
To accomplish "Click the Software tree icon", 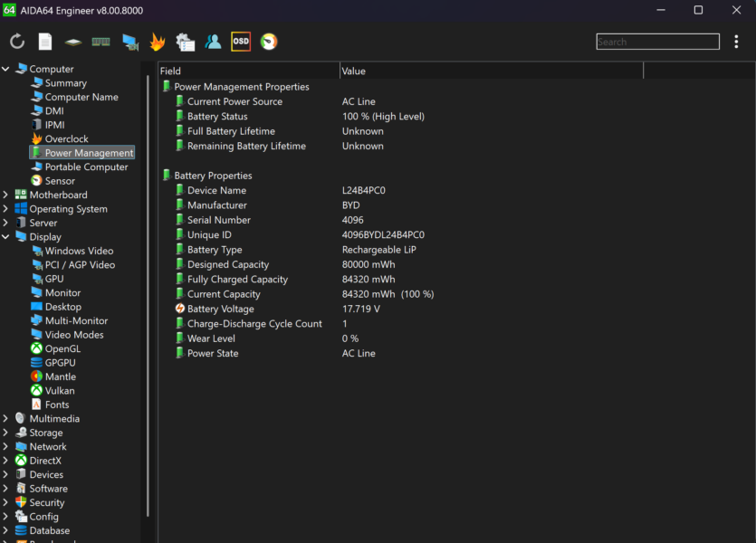I will click(21, 489).
